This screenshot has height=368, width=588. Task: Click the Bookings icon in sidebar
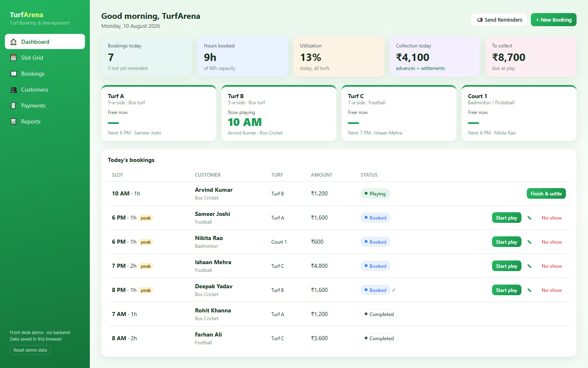coord(13,74)
